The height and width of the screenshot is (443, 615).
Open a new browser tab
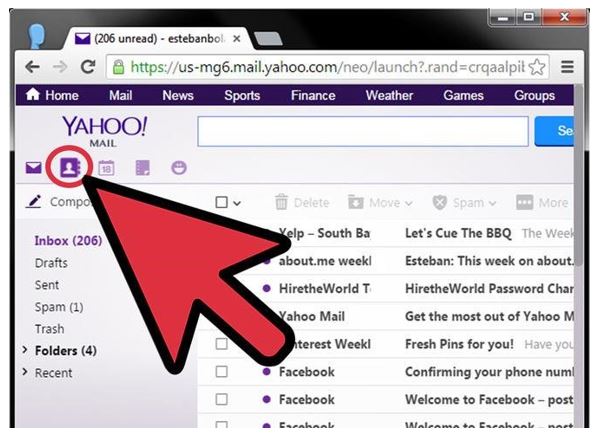[268, 39]
